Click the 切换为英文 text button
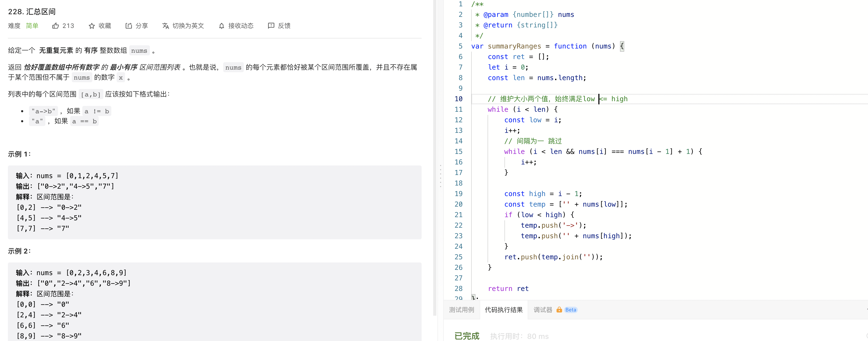The width and height of the screenshot is (868, 341). [188, 26]
